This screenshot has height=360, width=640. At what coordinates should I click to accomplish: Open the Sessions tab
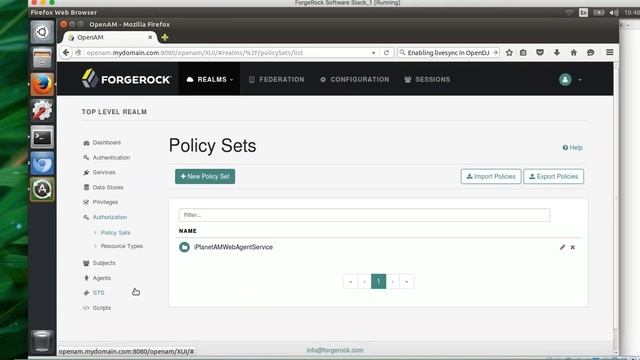point(427,79)
